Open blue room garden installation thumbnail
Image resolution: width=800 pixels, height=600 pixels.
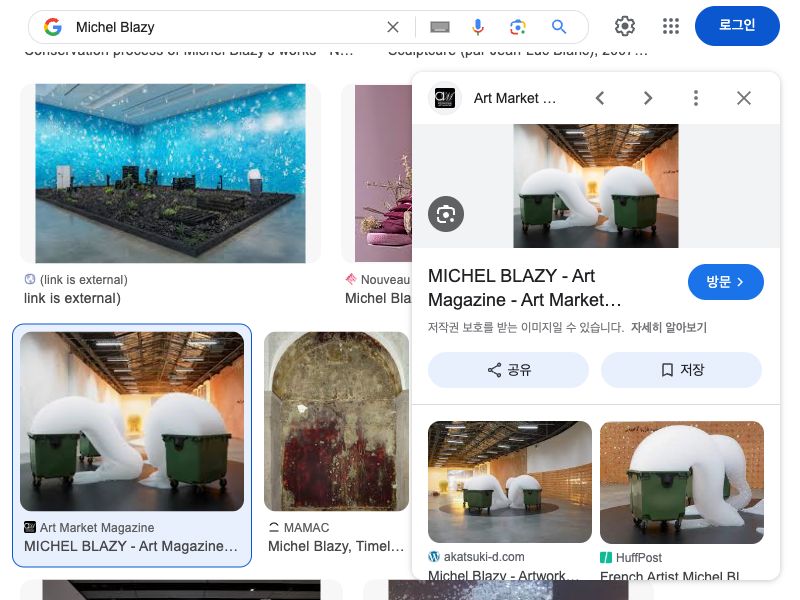point(170,173)
